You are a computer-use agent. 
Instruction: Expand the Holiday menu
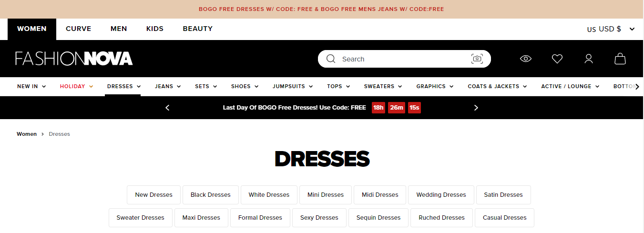(76, 86)
